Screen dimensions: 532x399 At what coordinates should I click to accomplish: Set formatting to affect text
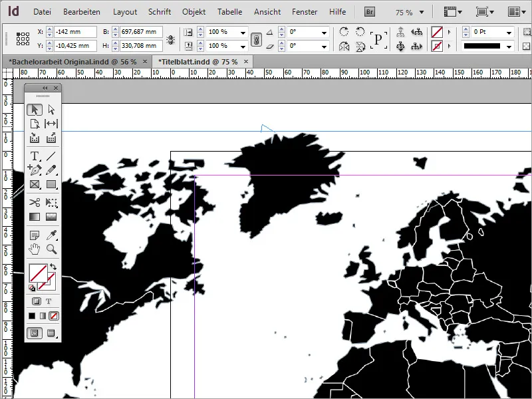click(49, 301)
